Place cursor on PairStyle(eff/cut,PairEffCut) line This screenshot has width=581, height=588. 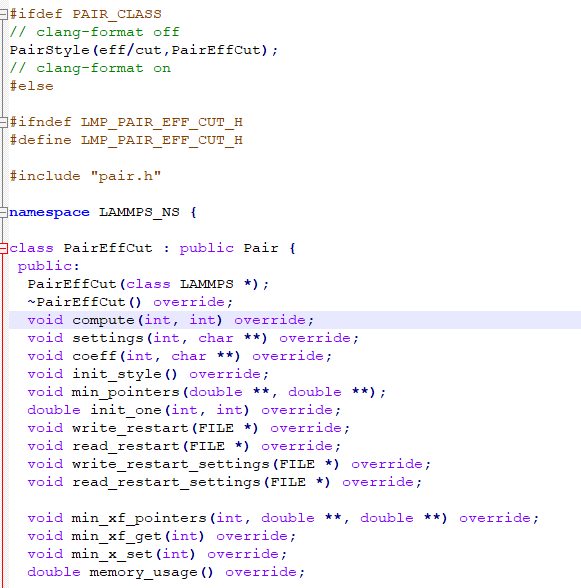pos(144,50)
